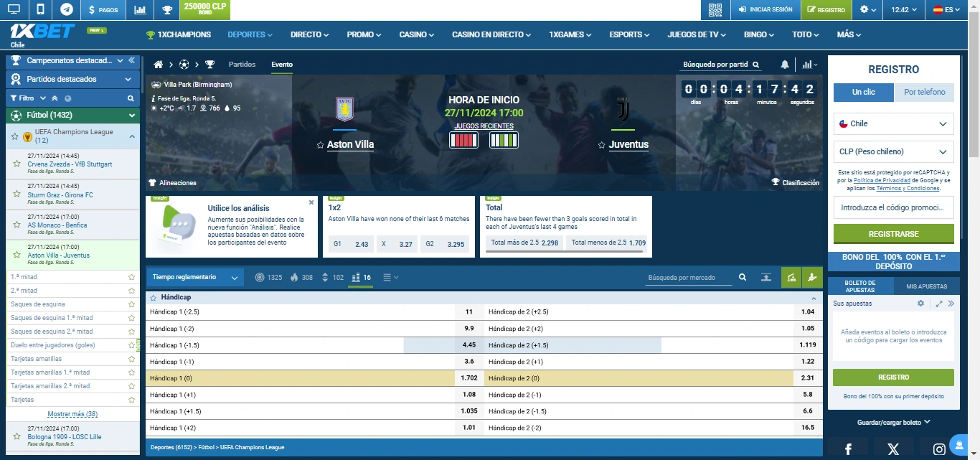This screenshot has height=460, width=980.
Task: Select the 102 up-down arrows filter icon
Action: click(332, 278)
